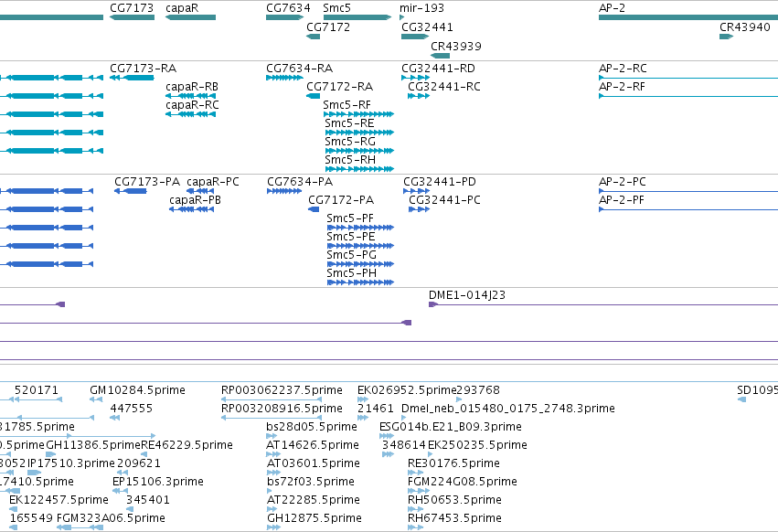Click the CG7634-RA transcript label
The height and width of the screenshot is (532, 778).
(299, 68)
